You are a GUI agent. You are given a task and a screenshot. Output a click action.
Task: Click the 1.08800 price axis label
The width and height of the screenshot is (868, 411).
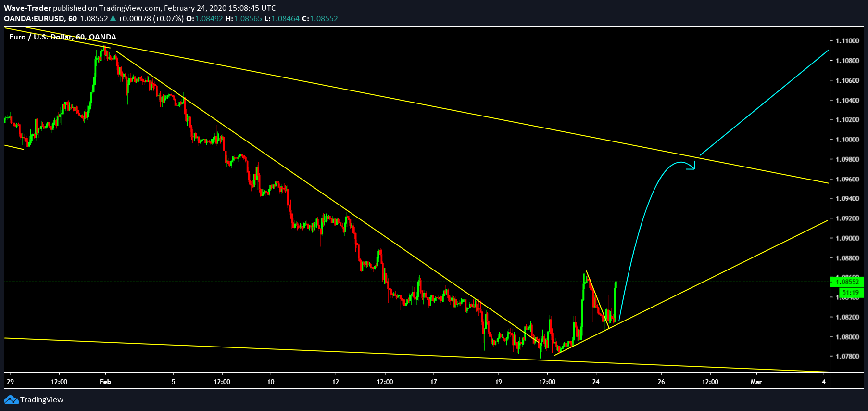(x=847, y=258)
